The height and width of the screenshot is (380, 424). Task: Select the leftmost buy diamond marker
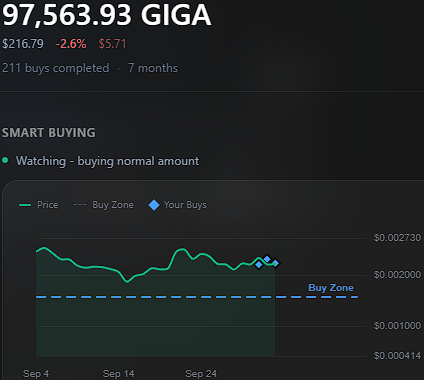pos(259,265)
